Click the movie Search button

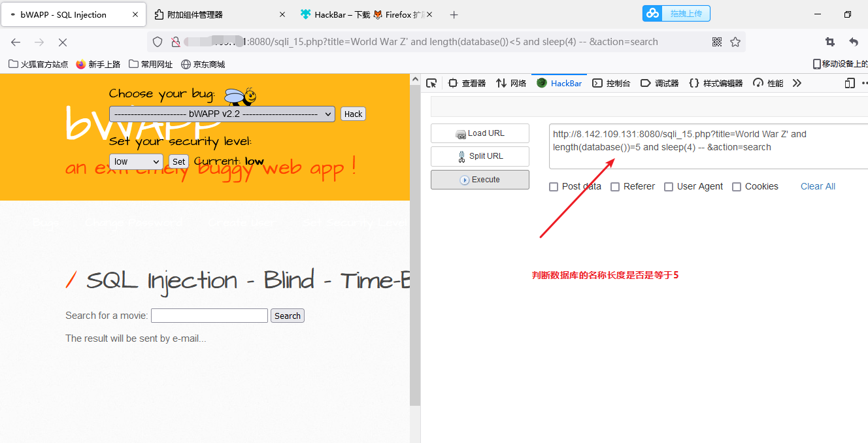pyautogui.click(x=288, y=316)
